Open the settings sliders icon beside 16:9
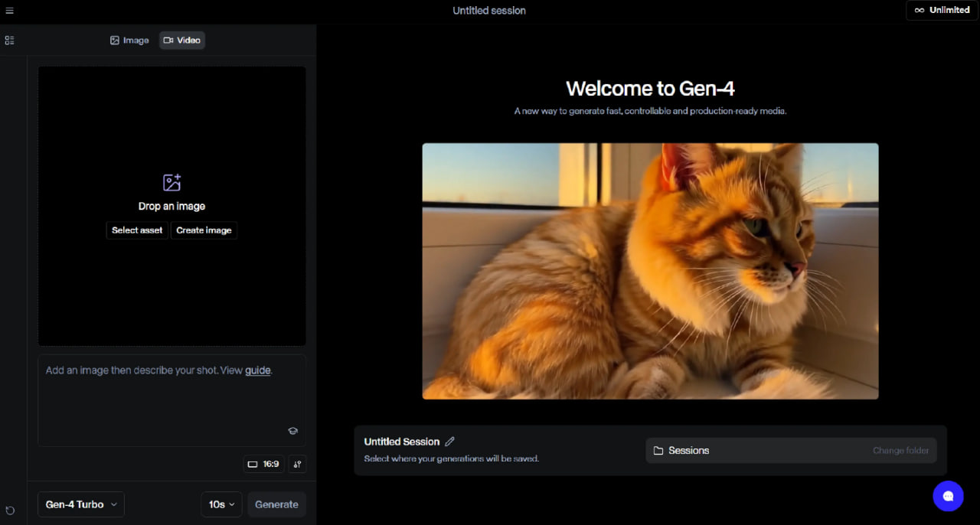 click(x=297, y=464)
